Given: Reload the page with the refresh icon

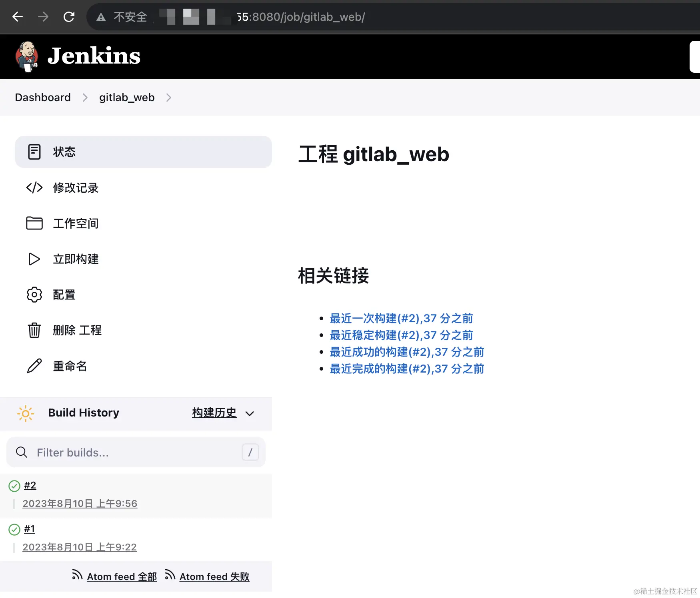Looking at the screenshot, I should (69, 17).
